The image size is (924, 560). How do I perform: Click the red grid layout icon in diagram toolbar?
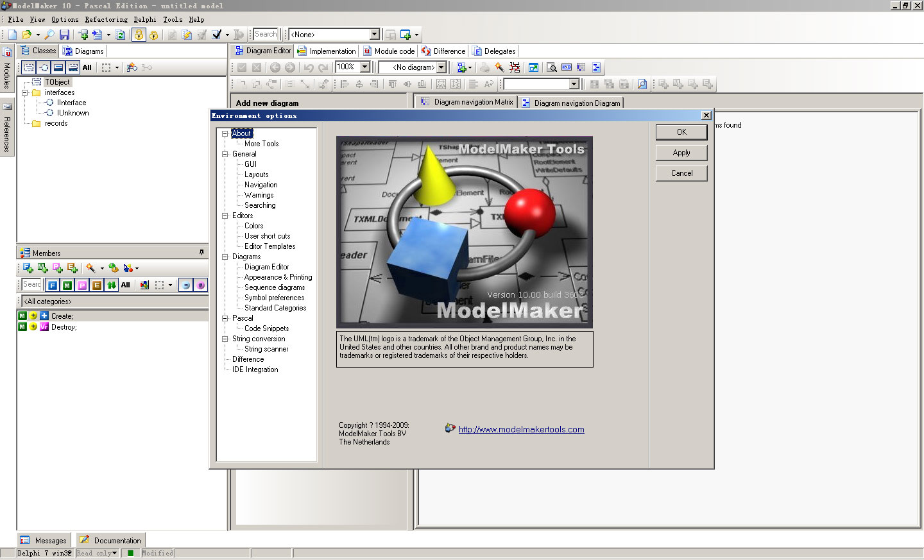[x=514, y=67]
